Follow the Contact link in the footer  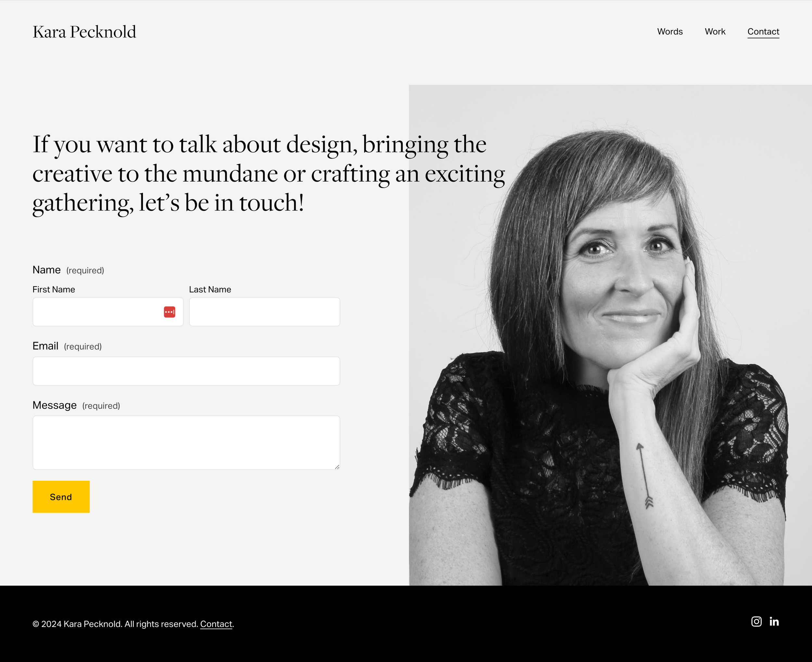(216, 624)
